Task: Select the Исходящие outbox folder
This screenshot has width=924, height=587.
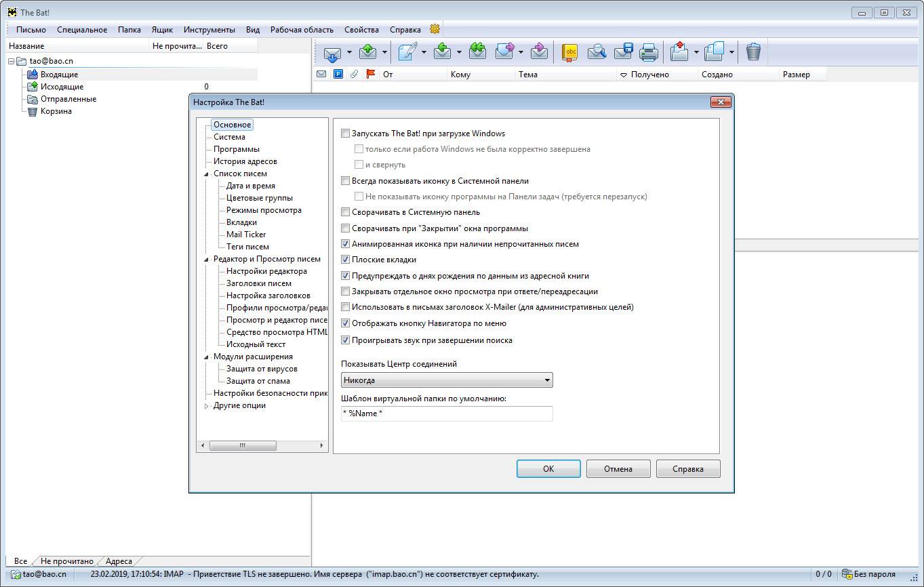Action: tap(62, 87)
